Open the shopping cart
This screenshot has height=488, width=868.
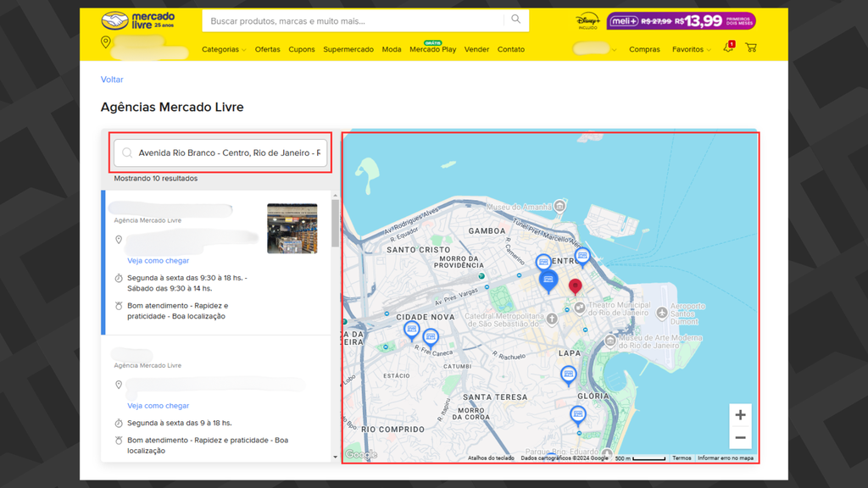click(751, 47)
